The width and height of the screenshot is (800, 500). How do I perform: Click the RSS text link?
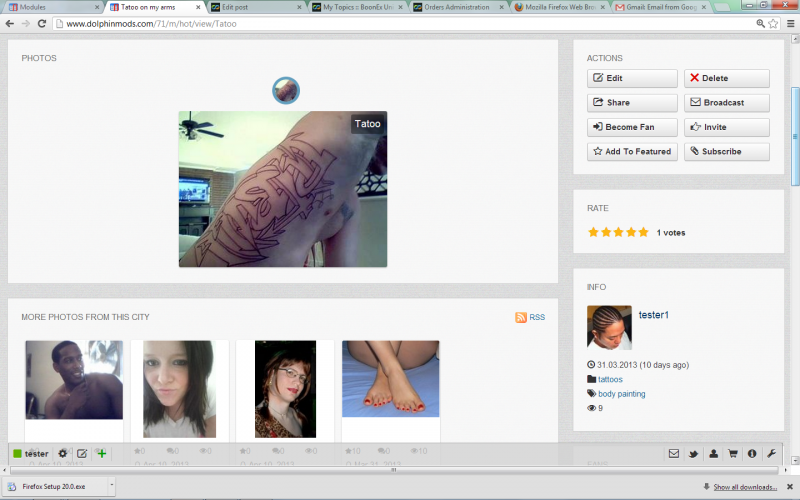pos(537,317)
